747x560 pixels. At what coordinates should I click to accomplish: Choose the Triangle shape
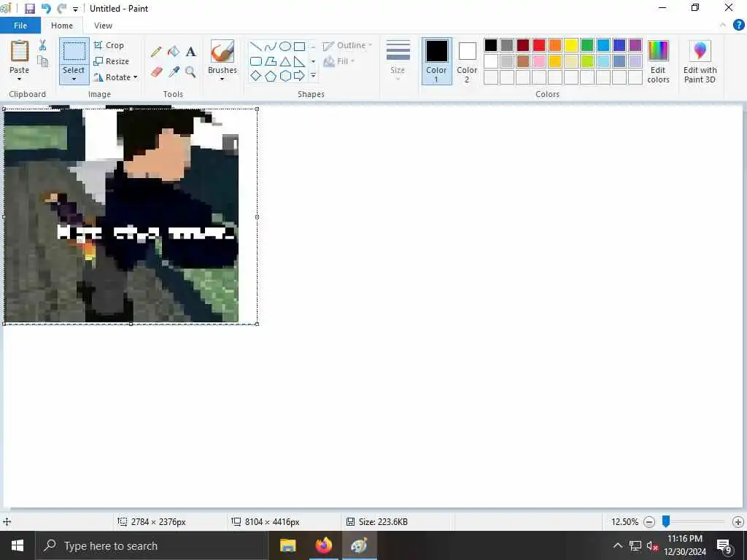[x=285, y=61]
